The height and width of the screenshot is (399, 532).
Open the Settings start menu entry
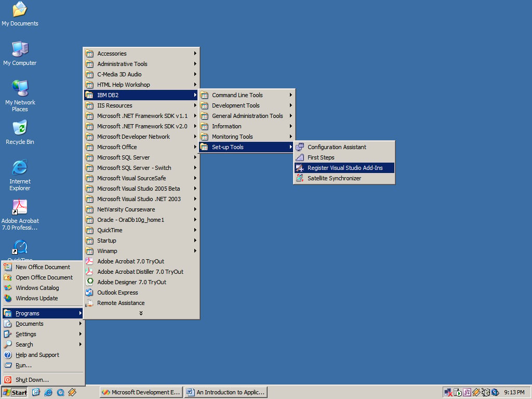(x=43, y=334)
